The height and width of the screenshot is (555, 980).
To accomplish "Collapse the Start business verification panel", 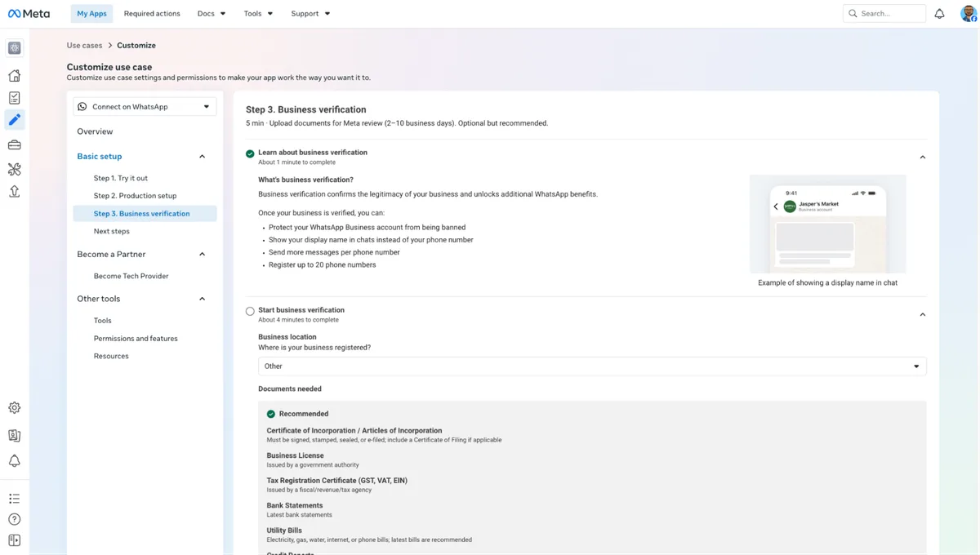I will (x=923, y=314).
